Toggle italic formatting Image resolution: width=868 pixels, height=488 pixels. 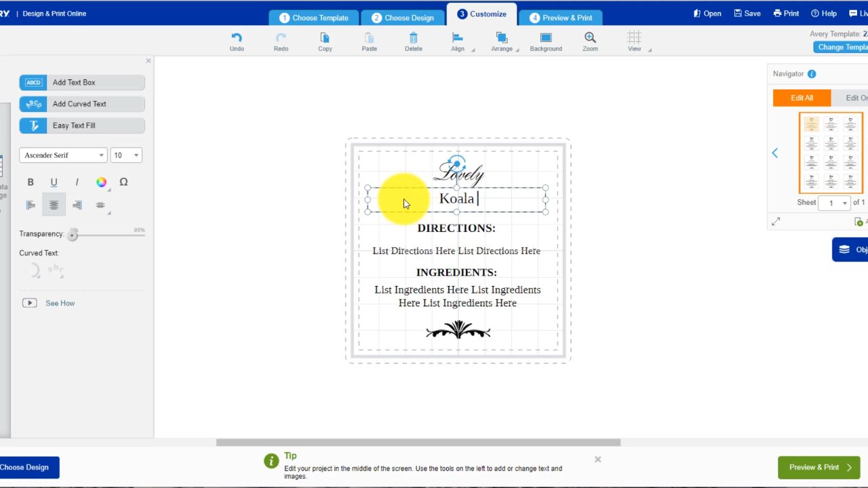77,182
